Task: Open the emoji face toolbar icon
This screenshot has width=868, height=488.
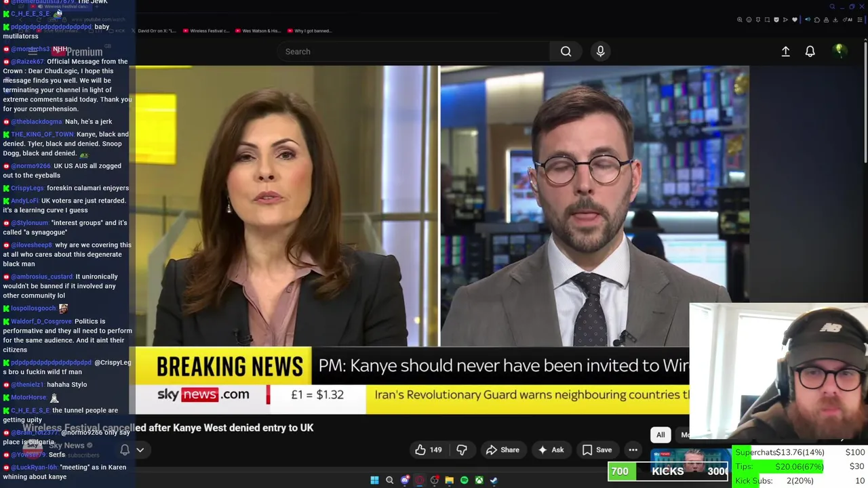Action: (749, 20)
